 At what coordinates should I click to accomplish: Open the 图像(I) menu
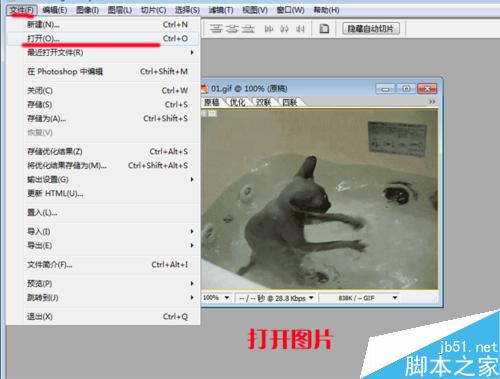(87, 10)
